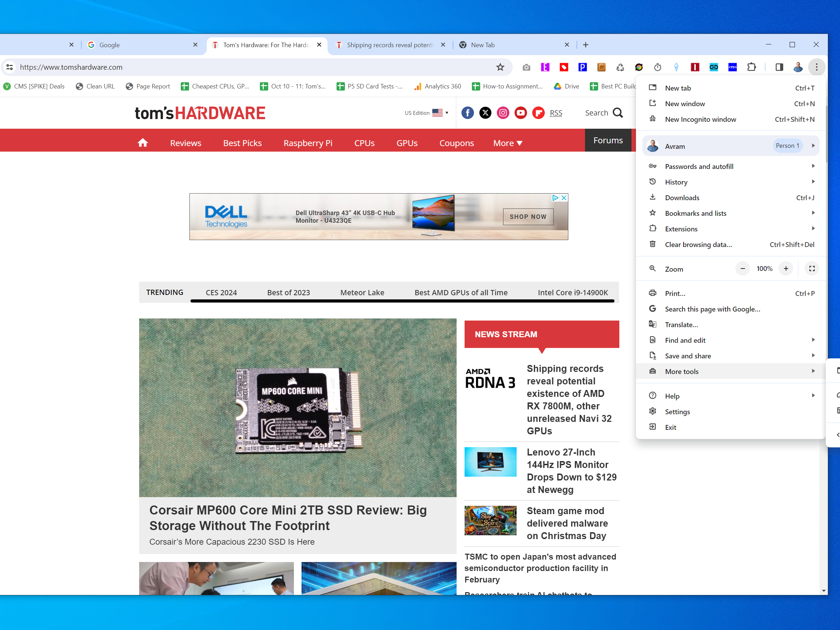This screenshot has width=840, height=630.
Task: Expand the Save and share submenu
Action: (731, 356)
